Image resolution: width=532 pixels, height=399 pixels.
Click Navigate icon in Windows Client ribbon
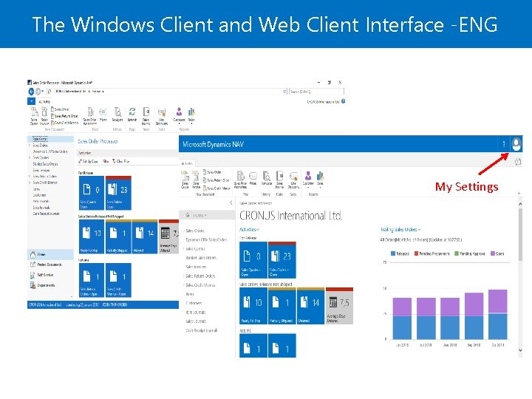(117, 115)
